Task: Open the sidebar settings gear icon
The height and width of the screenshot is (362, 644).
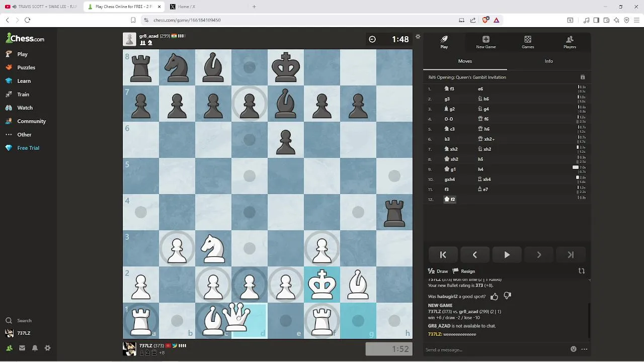Action: (x=47, y=348)
